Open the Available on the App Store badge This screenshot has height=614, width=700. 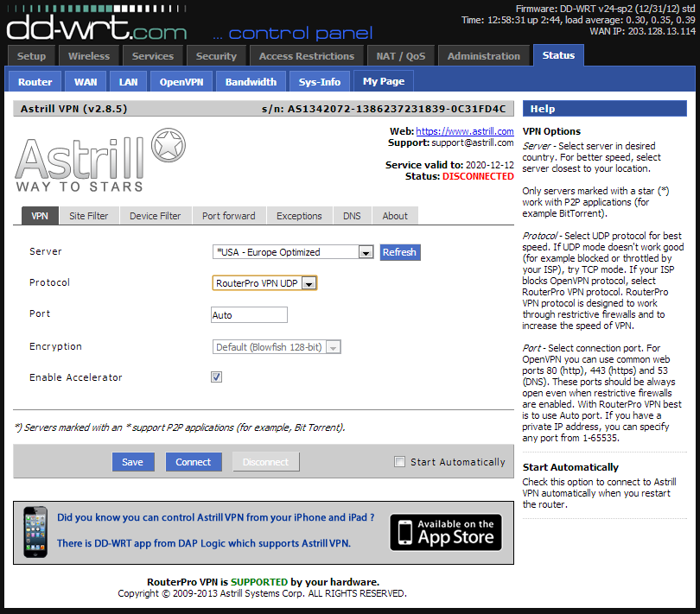click(x=446, y=532)
